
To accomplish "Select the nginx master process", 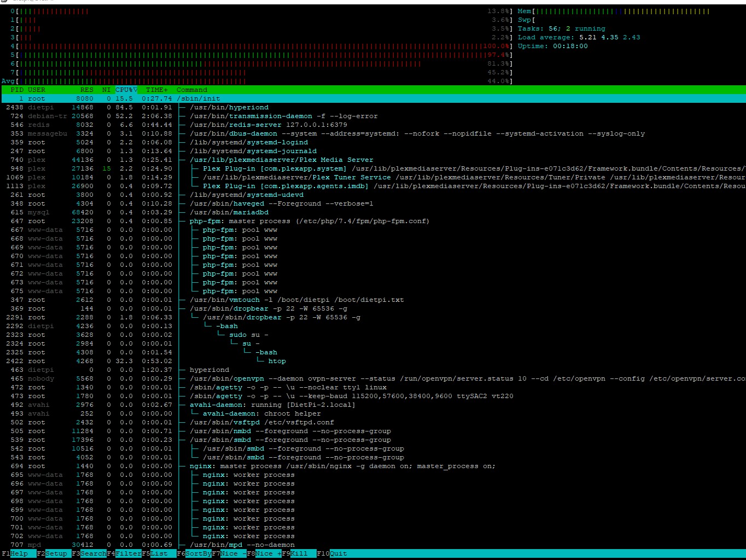I will (373, 466).
